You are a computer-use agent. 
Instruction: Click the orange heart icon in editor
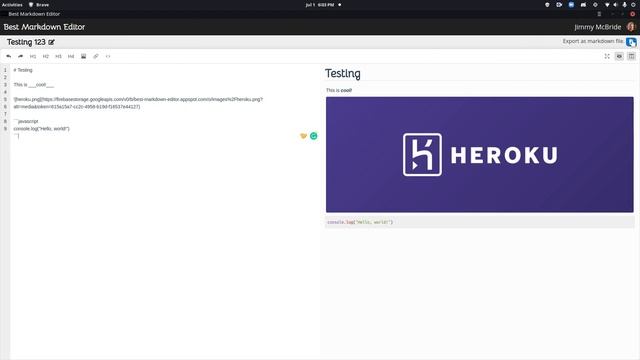point(303,136)
